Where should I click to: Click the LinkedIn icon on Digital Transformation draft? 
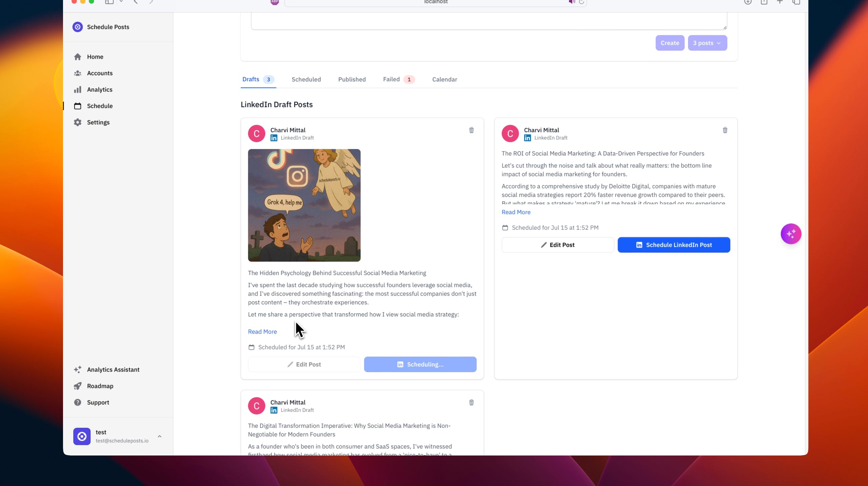point(274,410)
